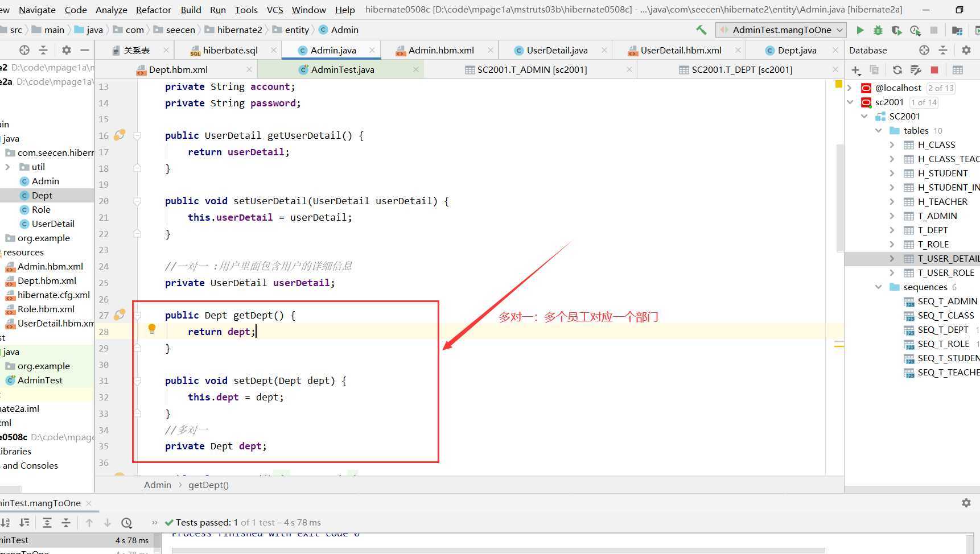The height and width of the screenshot is (554, 980).
Task: Hide the project panel with minus icon
Action: click(x=85, y=50)
